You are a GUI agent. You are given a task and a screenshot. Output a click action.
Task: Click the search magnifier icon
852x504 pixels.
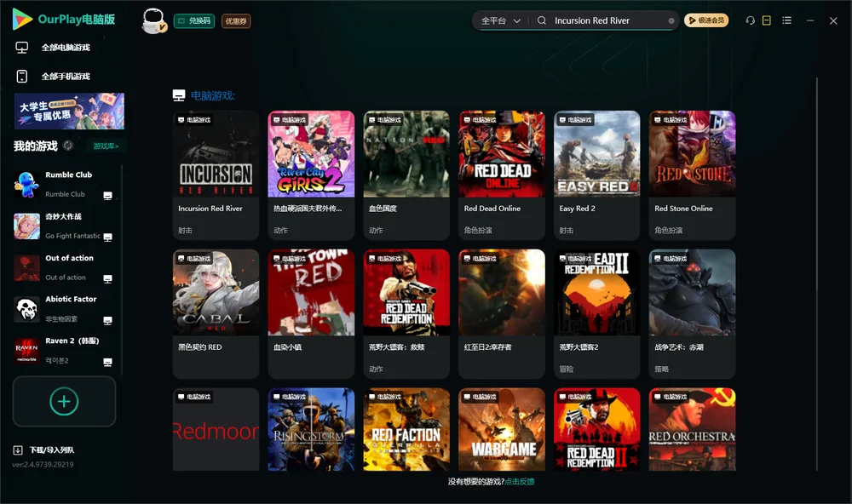542,20
